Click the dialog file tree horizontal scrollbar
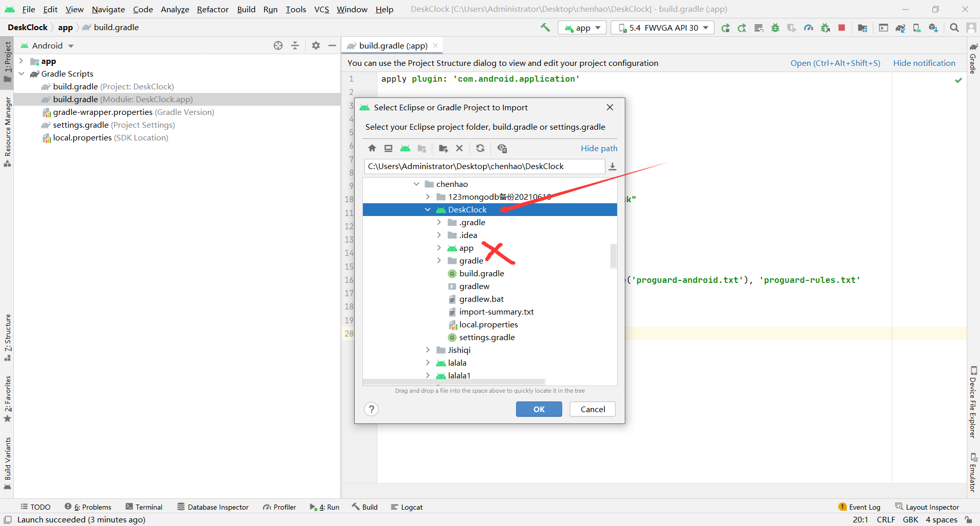 pos(454,382)
